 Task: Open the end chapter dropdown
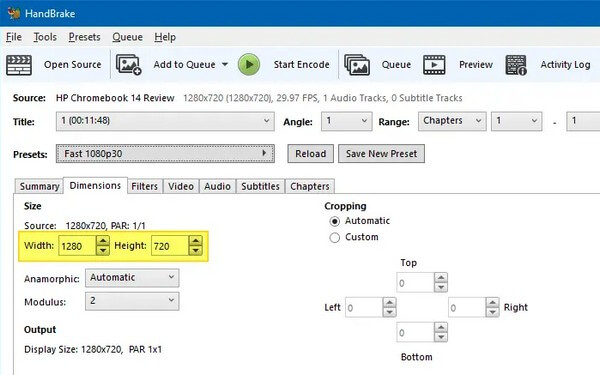click(583, 121)
